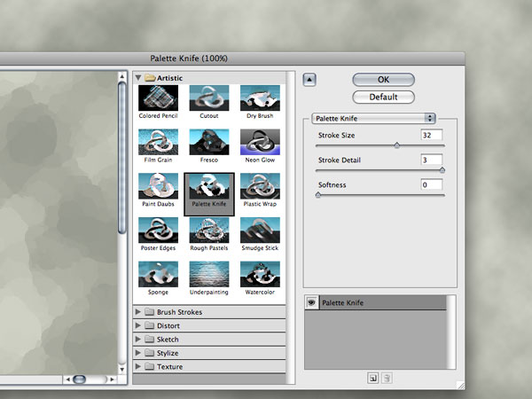Pick the Plastic Wrap filter thumbnail
Screen dimensions: 532x399
coord(260,186)
